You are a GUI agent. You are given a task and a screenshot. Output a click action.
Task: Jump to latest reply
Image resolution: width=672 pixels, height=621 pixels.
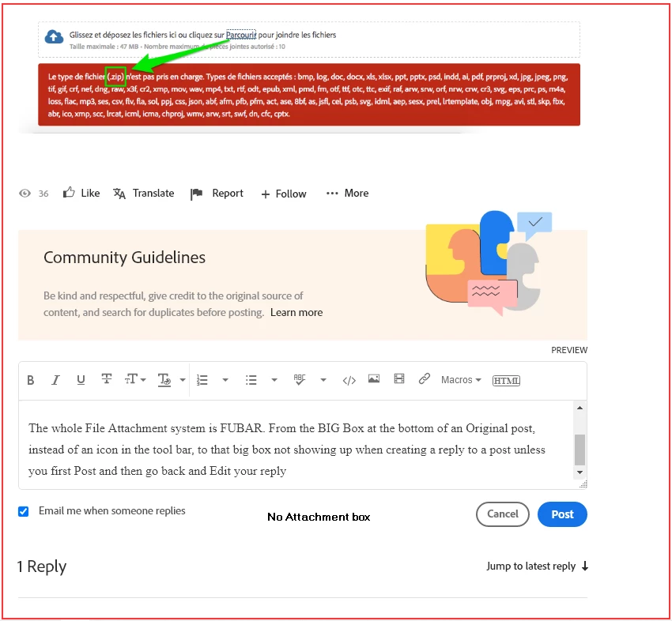click(538, 566)
